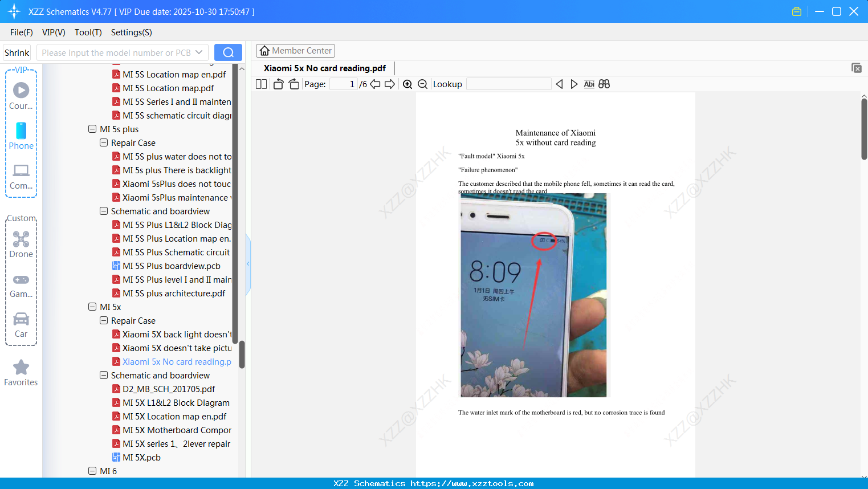
Task: Open Favorites from the left sidebar
Action: pos(21,372)
